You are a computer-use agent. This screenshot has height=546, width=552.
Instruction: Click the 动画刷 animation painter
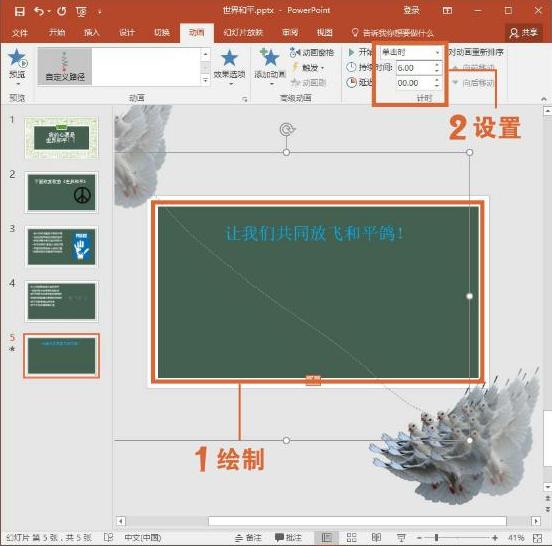[309, 83]
